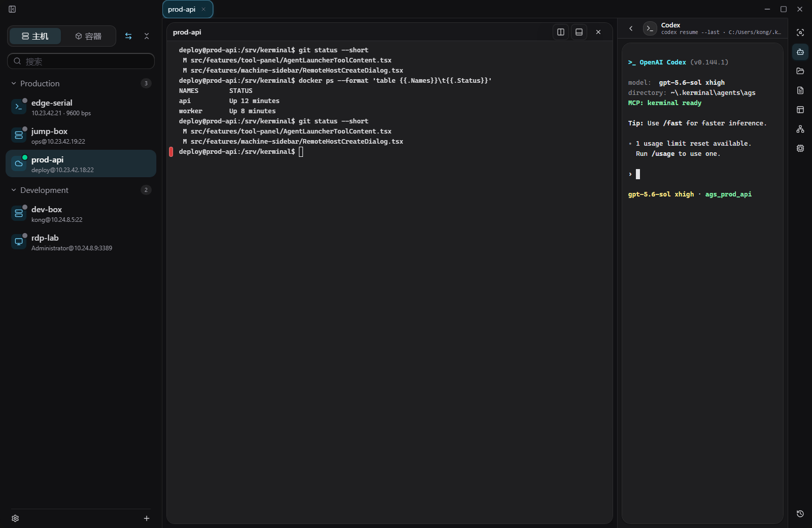Split the terminal pane horizontally
This screenshot has height=528, width=812.
tap(579, 32)
